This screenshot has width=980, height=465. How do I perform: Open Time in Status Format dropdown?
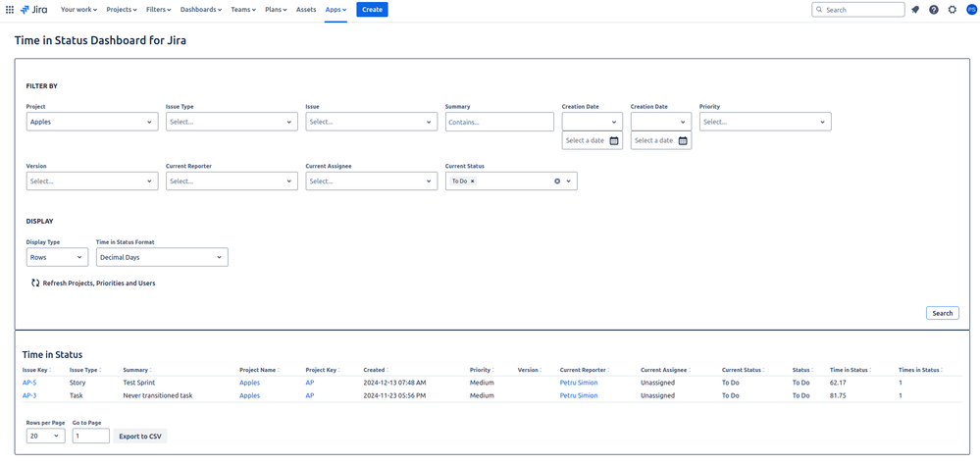[x=162, y=257]
